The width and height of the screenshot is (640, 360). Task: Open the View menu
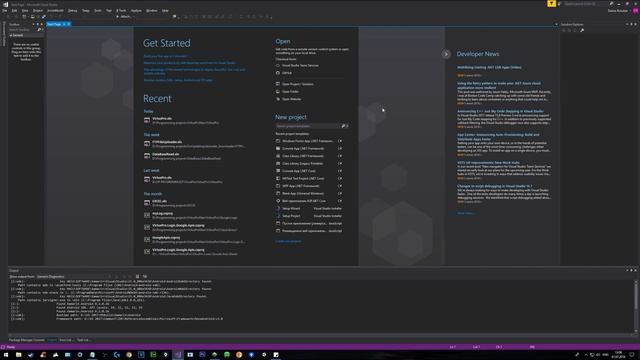coord(25,11)
